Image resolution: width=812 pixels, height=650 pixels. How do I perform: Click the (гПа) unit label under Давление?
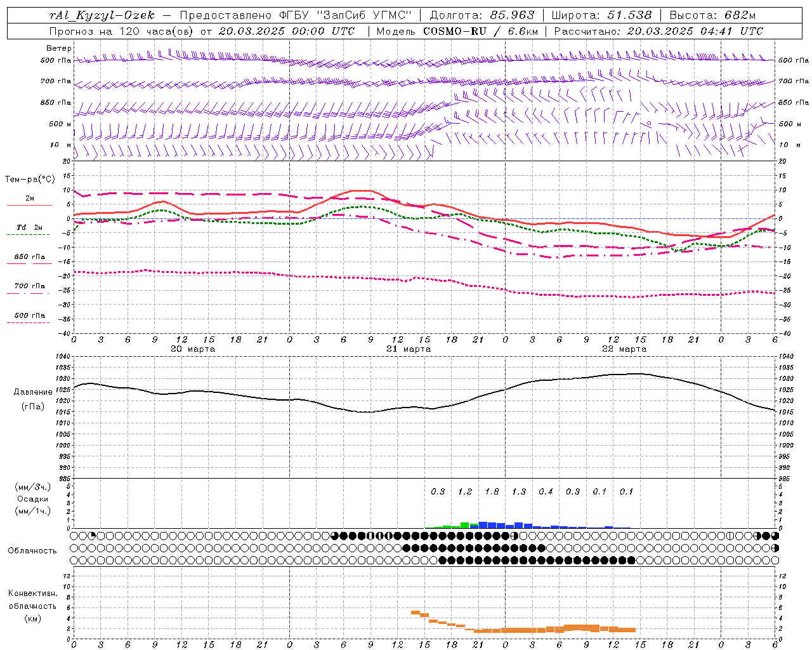(x=33, y=406)
